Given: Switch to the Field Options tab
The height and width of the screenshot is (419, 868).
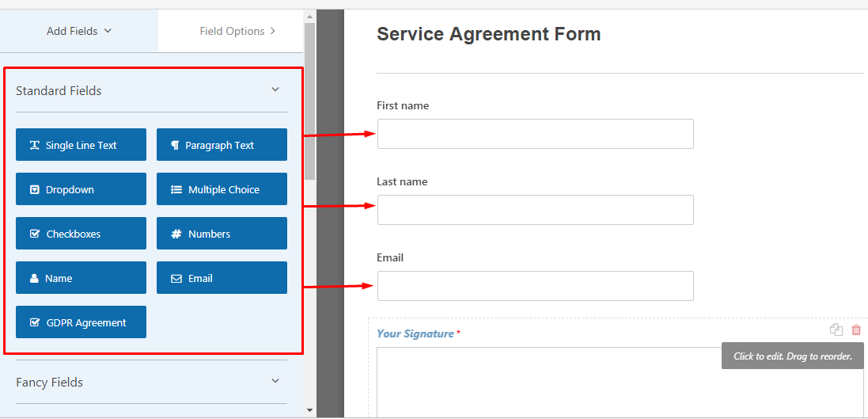Looking at the screenshot, I should coord(237,32).
